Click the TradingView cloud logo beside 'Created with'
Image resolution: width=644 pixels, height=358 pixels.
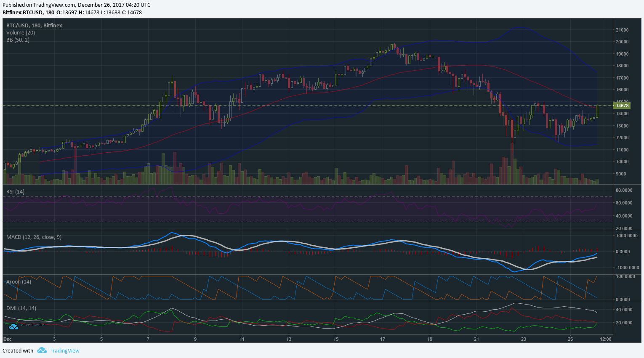click(x=41, y=350)
